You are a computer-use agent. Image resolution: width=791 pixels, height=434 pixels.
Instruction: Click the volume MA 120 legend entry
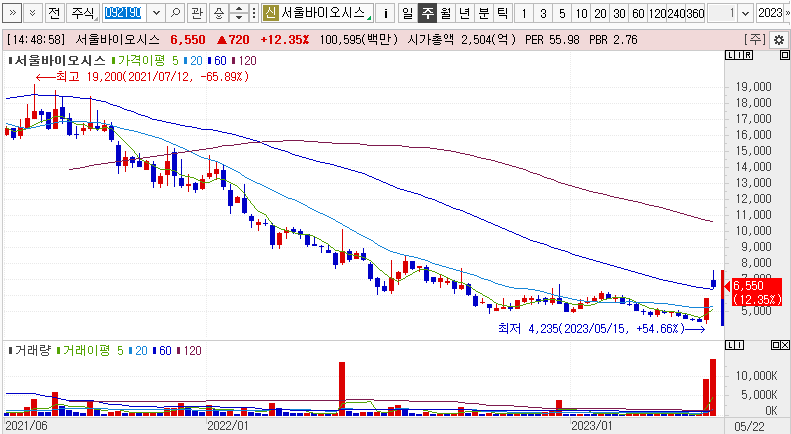click(x=190, y=350)
